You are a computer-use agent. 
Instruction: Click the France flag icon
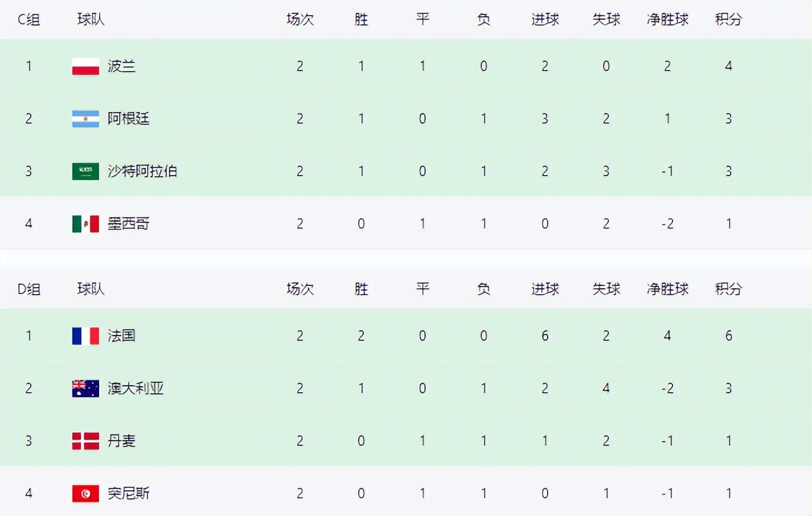tap(85, 336)
